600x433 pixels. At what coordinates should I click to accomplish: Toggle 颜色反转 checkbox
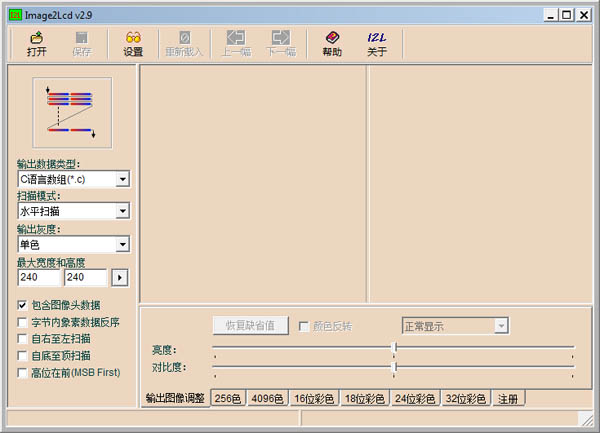coord(303,326)
